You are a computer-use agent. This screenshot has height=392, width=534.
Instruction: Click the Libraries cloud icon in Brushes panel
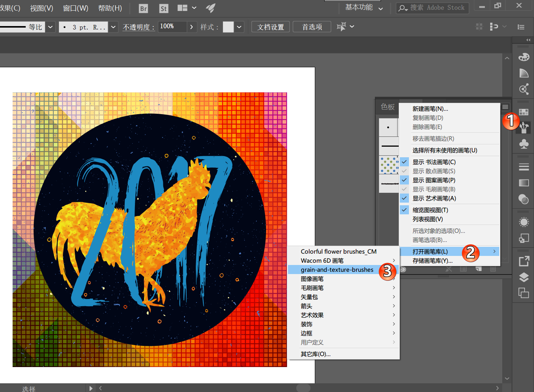pos(403,270)
